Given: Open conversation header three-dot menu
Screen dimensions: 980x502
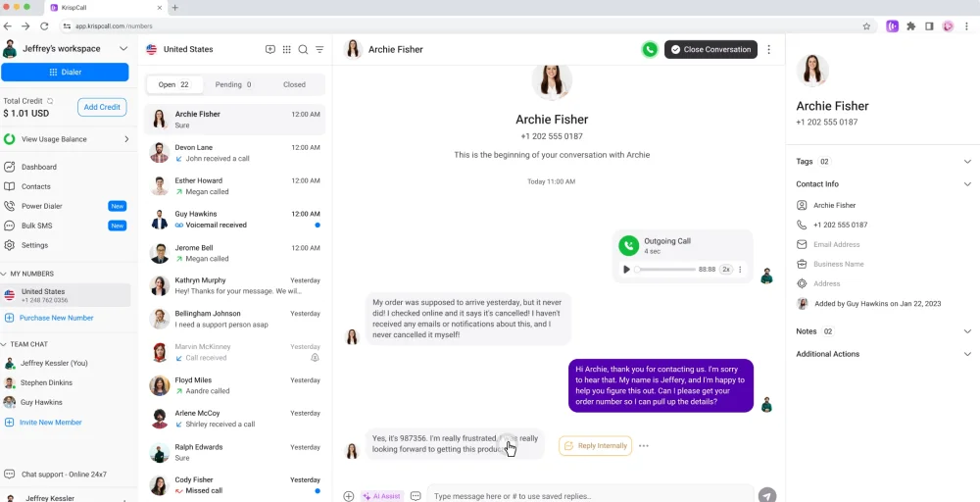Looking at the screenshot, I should click(x=768, y=49).
